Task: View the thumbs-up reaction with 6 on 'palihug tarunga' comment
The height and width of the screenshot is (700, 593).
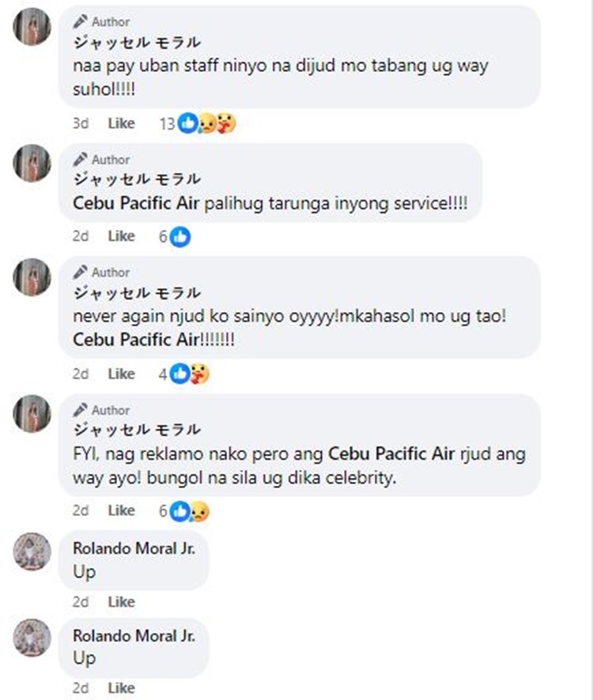Action: pyautogui.click(x=180, y=236)
